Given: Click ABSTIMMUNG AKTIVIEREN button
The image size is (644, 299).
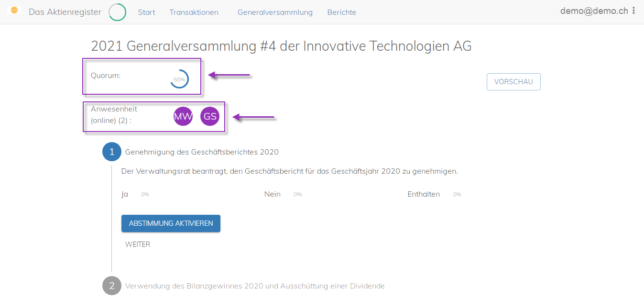Looking at the screenshot, I should point(171,223).
